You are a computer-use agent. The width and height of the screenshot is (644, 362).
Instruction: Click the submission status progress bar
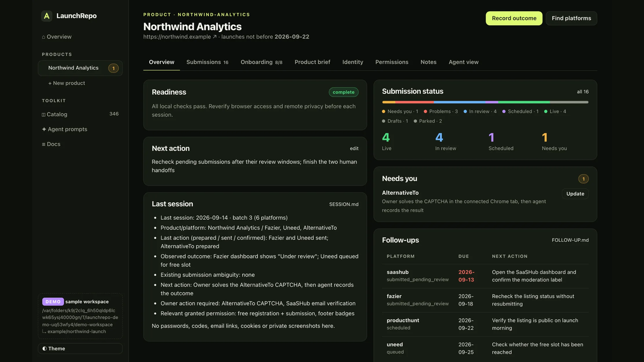(485, 102)
